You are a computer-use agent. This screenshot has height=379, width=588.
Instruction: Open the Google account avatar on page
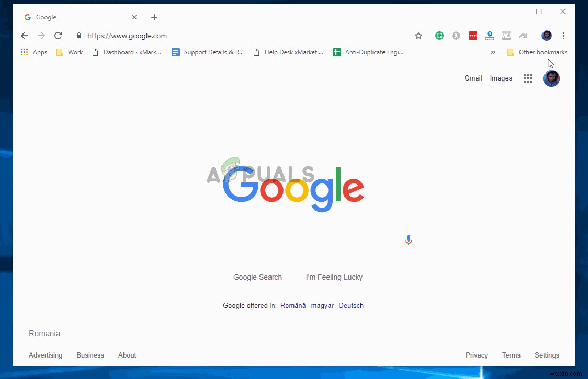click(x=551, y=78)
